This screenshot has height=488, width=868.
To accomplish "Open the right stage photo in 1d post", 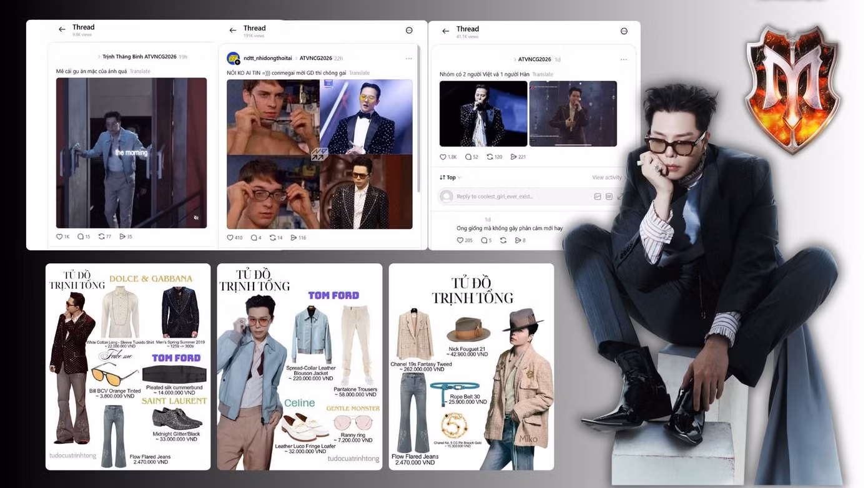I will 573,114.
